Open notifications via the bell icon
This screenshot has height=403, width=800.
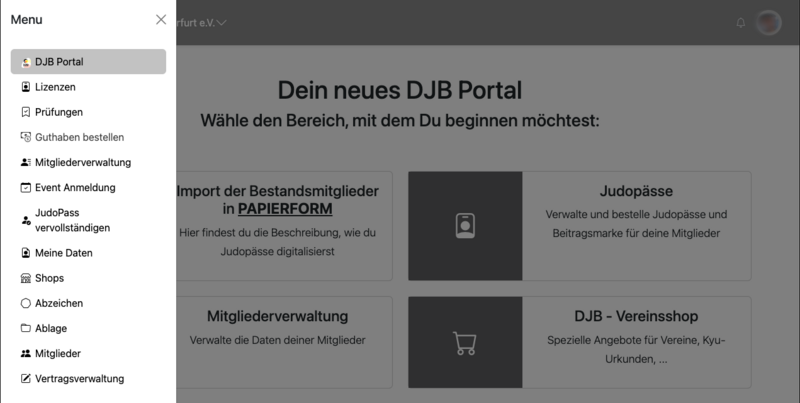pyautogui.click(x=740, y=23)
